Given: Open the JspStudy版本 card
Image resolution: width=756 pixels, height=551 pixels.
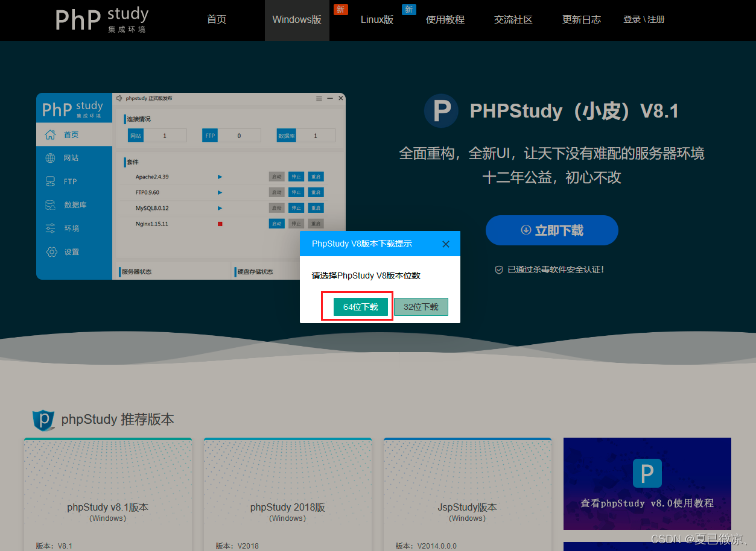Looking at the screenshot, I should click(468, 494).
